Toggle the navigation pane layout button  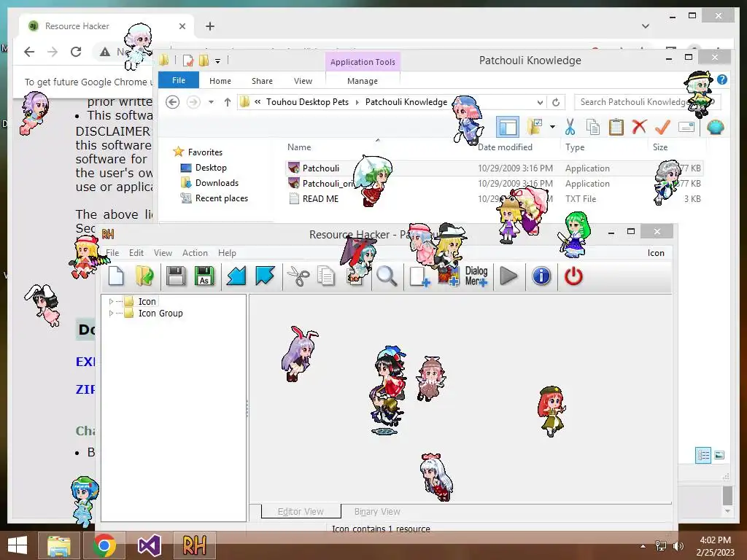[508, 127]
